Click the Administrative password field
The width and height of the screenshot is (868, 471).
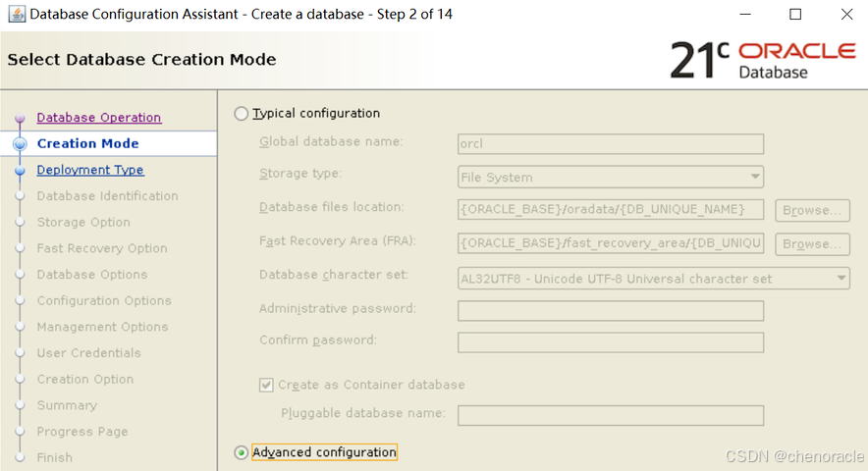coord(611,310)
